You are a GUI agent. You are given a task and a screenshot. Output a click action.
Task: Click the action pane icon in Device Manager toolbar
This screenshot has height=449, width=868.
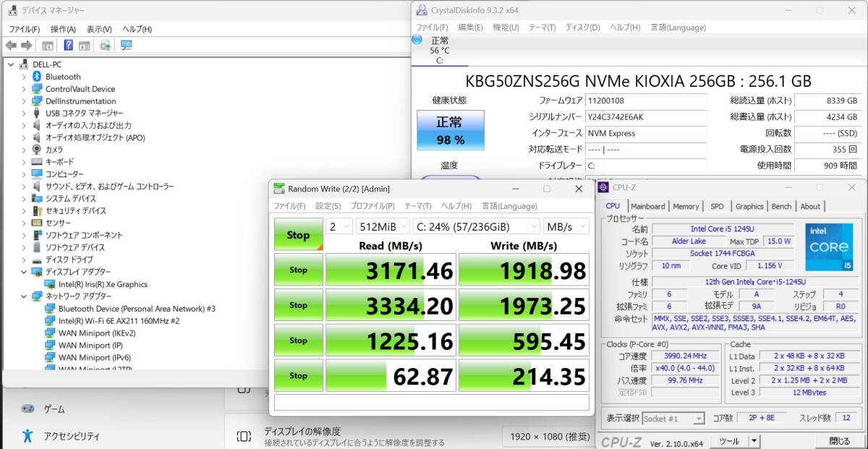(x=84, y=46)
